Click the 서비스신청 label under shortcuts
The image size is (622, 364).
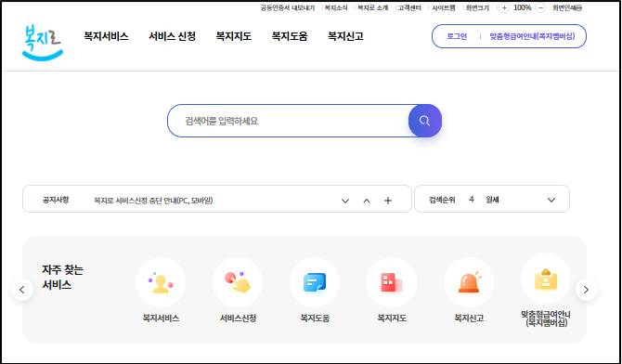click(x=238, y=318)
